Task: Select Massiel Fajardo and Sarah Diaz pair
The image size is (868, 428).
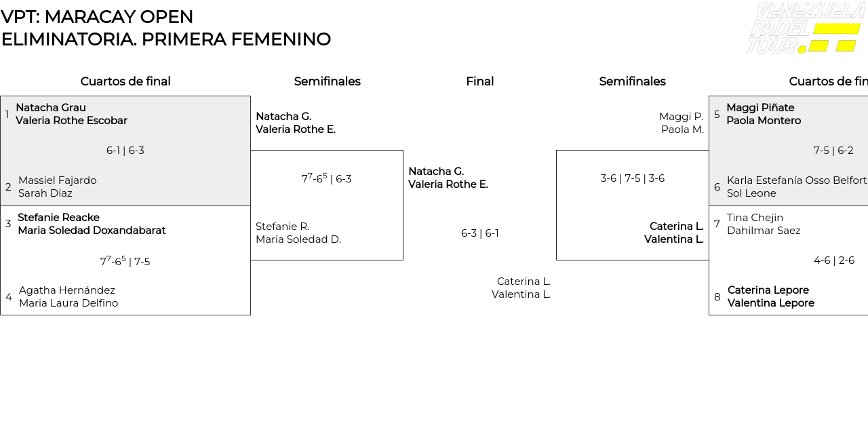Action: pos(58,187)
